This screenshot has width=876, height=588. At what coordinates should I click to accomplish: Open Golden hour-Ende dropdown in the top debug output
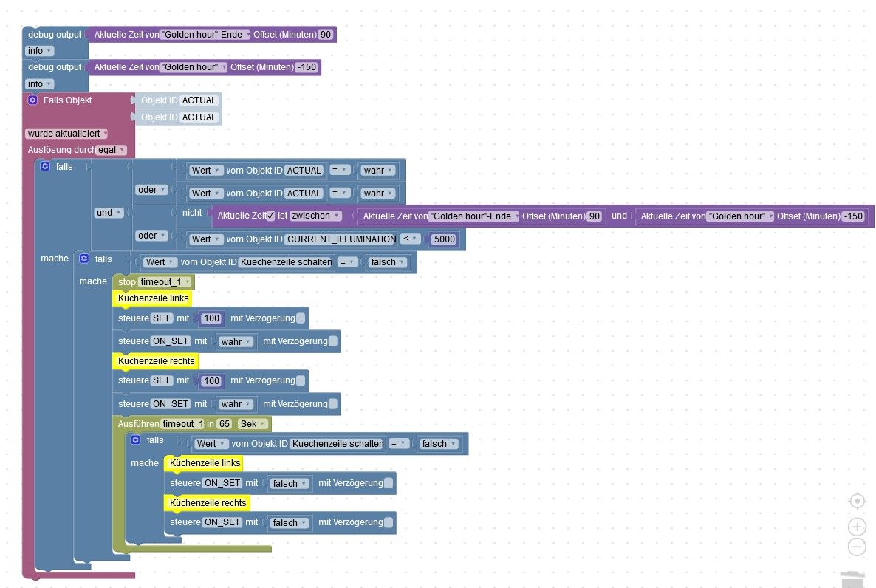[205, 35]
